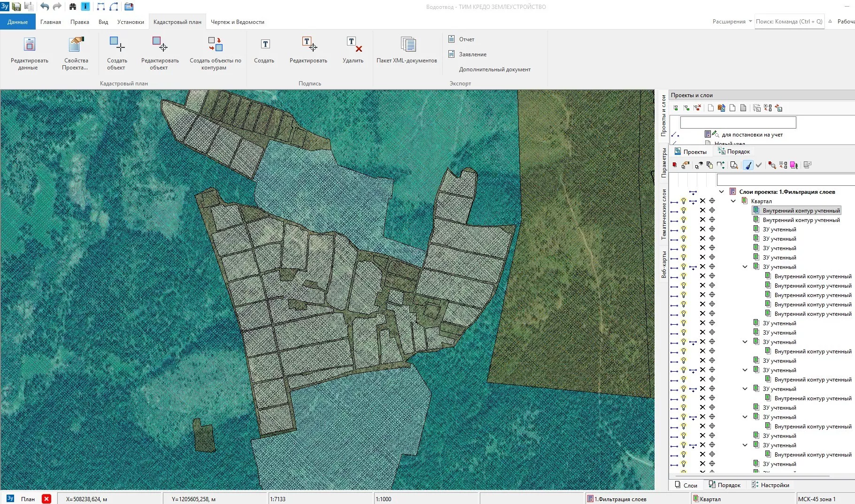
Task: Toggle visibility lightbulb for 'Квартал' layer
Action: click(x=684, y=201)
